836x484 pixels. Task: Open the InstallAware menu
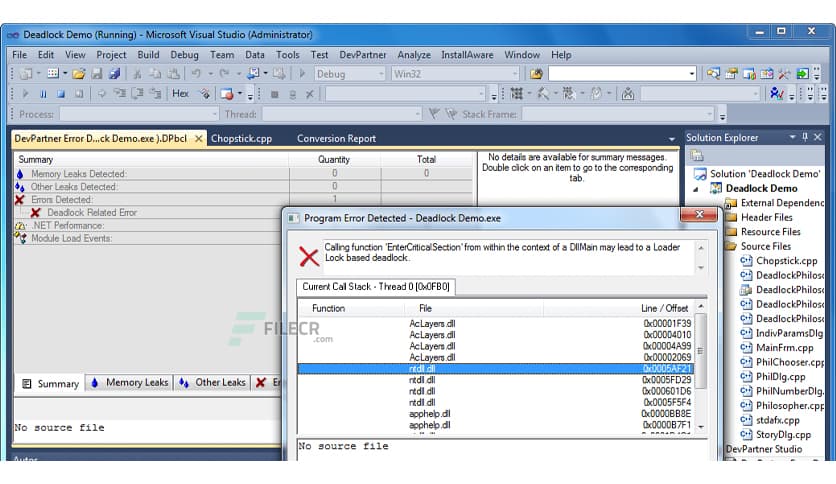coord(467,54)
